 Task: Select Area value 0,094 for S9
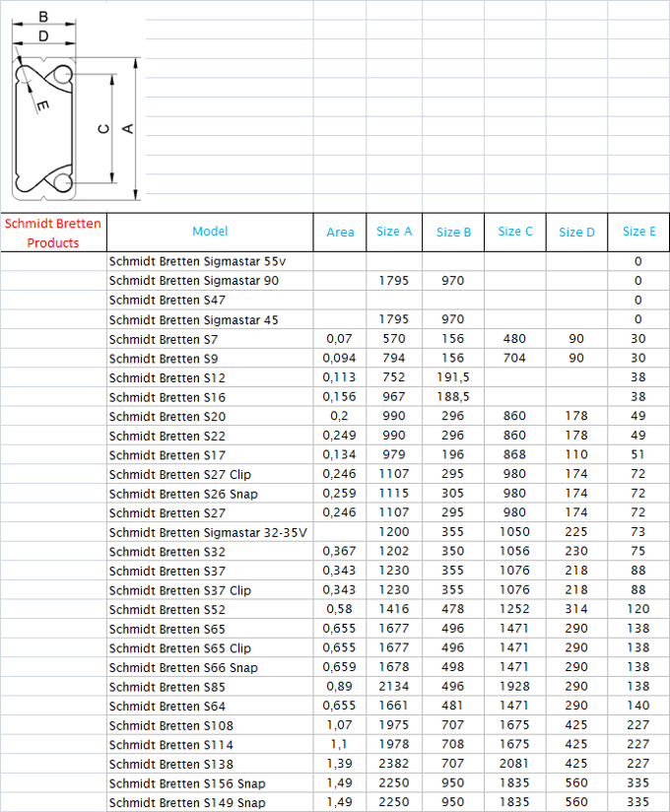[340, 358]
